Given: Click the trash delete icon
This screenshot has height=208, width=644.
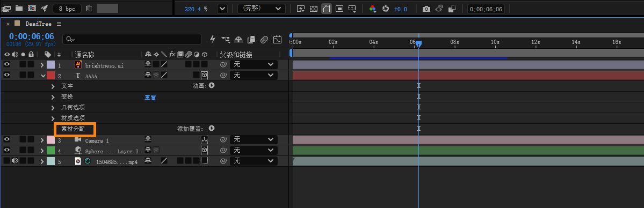Looking at the screenshot, I should click(x=89, y=8).
